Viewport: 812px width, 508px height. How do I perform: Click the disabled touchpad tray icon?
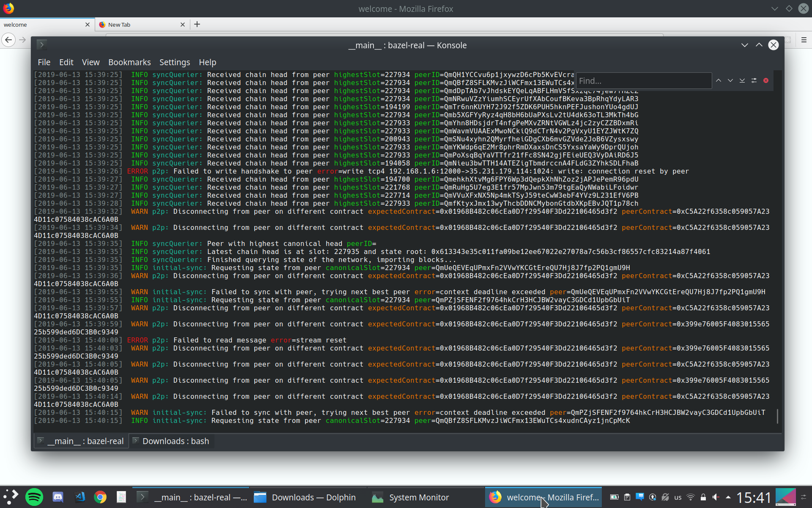point(665,497)
